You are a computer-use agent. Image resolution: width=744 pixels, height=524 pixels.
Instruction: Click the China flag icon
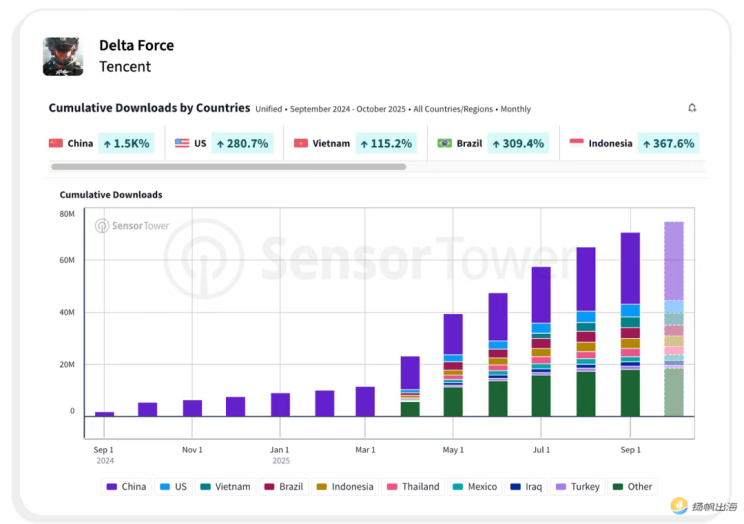tap(56, 143)
